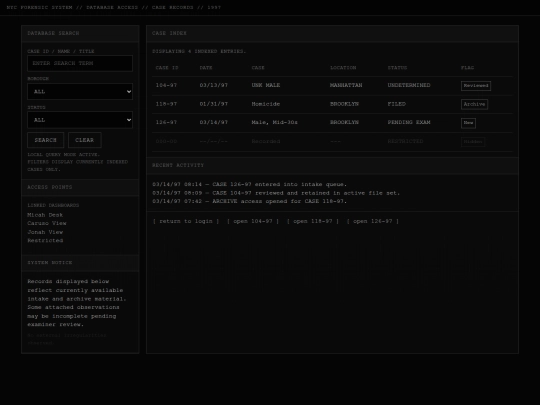Click the open 118-97 link
This screenshot has width=540, height=405.
pos(313,221)
